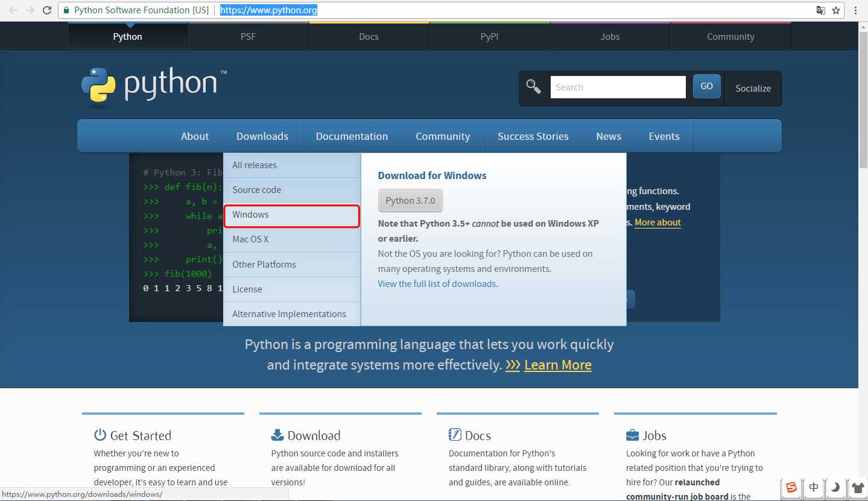Switch to the Python top tab
The height and width of the screenshot is (501, 868).
click(128, 36)
